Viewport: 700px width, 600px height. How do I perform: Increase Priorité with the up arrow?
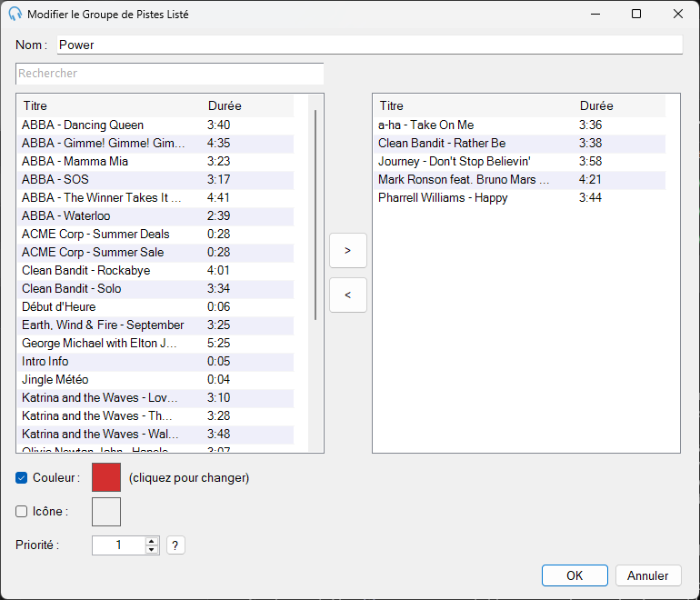point(152,541)
